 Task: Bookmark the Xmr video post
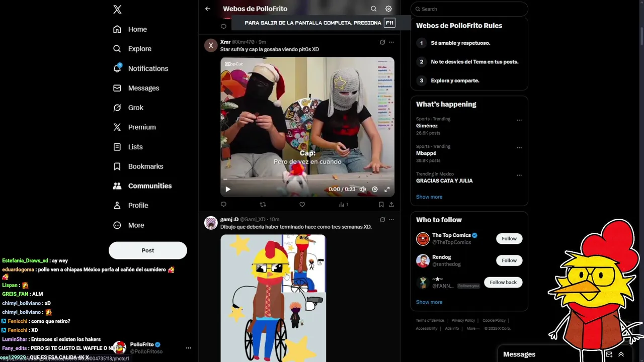pyautogui.click(x=381, y=205)
